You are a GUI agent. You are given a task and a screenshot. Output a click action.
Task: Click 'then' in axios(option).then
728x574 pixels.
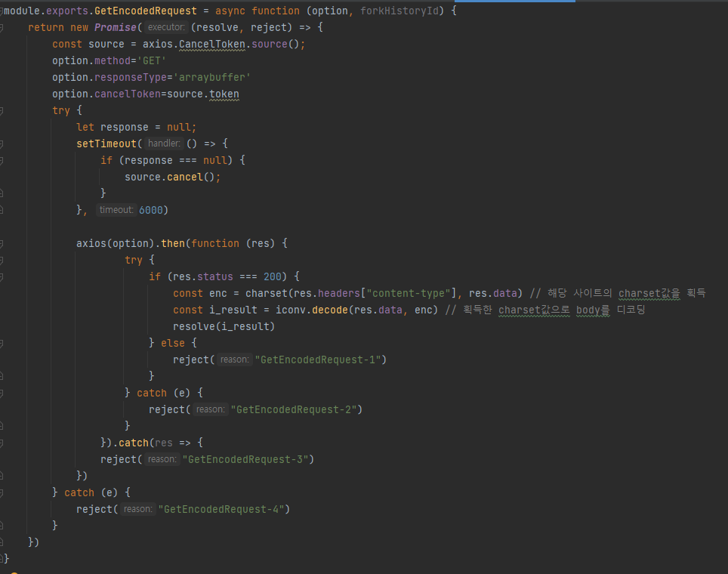(173, 243)
